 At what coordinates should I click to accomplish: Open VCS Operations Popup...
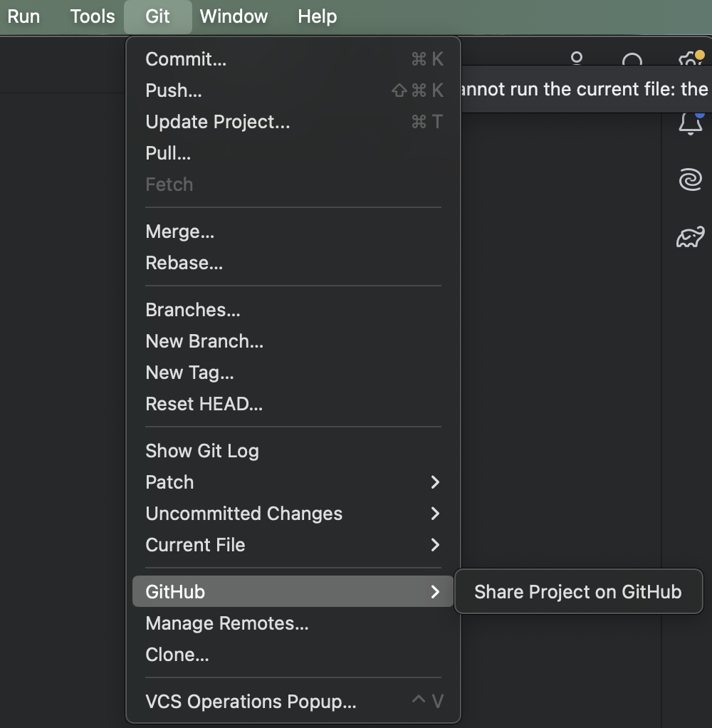(251, 702)
